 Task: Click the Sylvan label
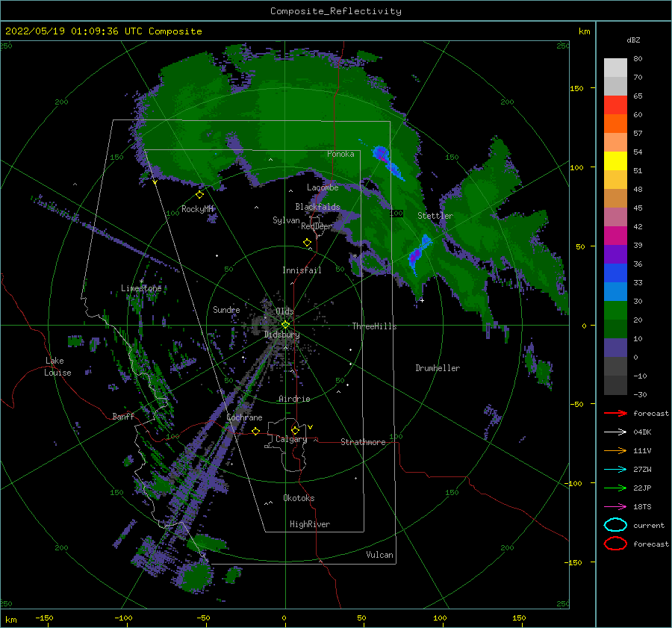click(286, 220)
